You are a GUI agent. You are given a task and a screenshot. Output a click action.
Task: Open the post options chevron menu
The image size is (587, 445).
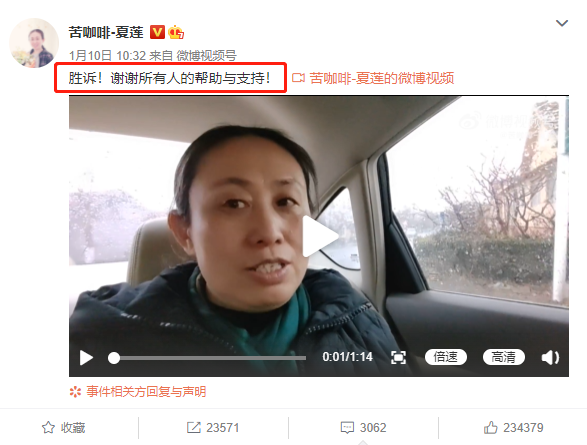coord(562,23)
